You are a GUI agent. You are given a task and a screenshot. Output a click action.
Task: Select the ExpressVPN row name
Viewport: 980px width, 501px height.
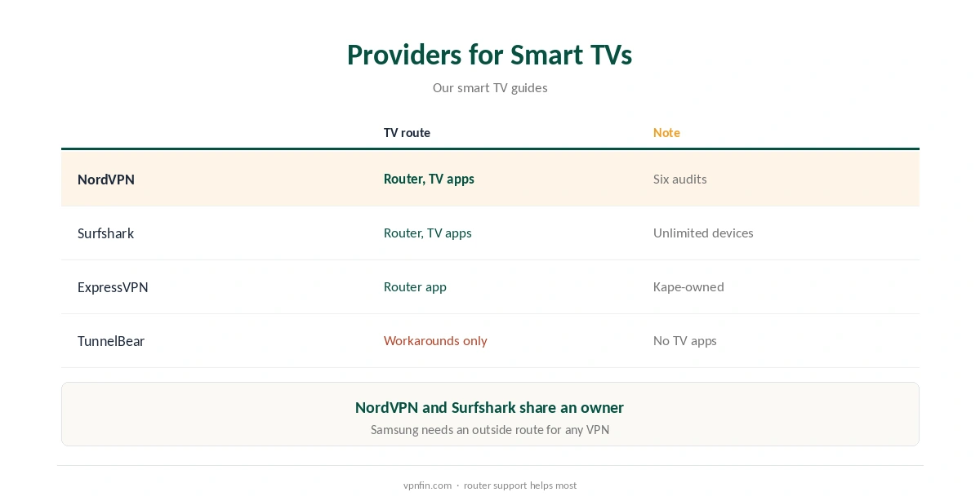(113, 287)
